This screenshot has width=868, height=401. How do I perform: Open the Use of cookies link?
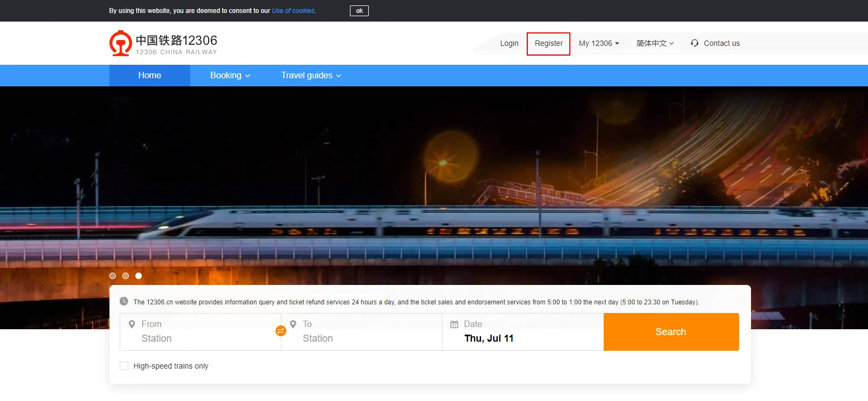click(x=293, y=11)
